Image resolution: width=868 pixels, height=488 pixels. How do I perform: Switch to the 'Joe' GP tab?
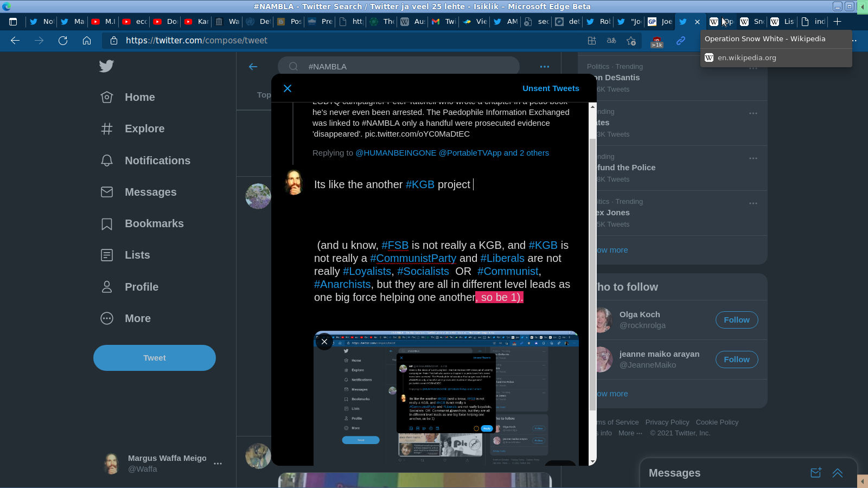pos(660,22)
